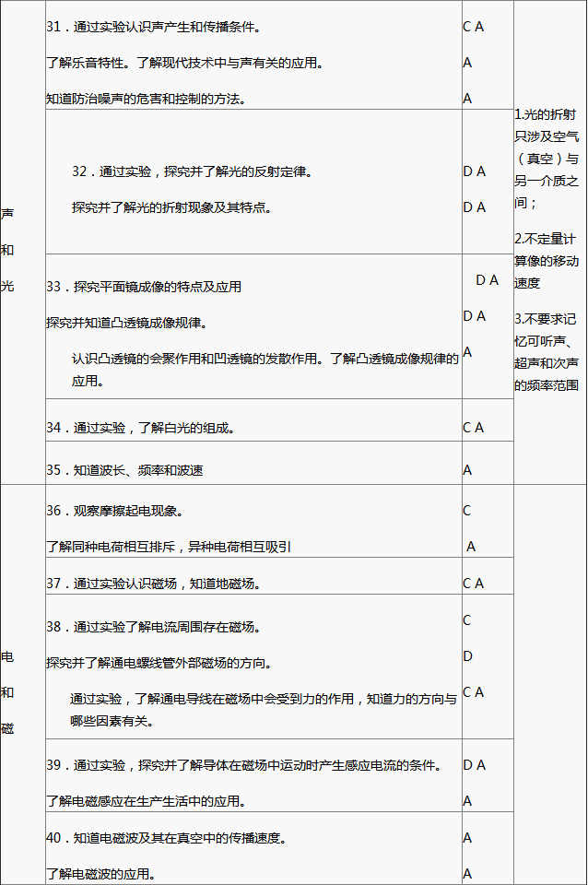Click the section label '电和磁'
Image resolution: width=588 pixels, height=885 pixels.
[x=7, y=692]
